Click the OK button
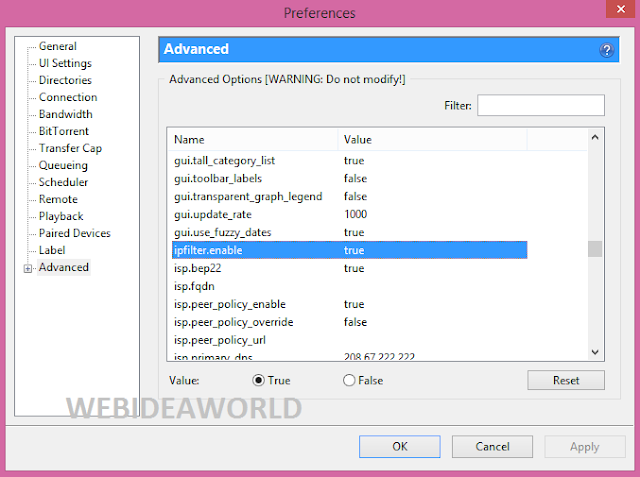Screen dimensions: 640x477 click(x=400, y=446)
